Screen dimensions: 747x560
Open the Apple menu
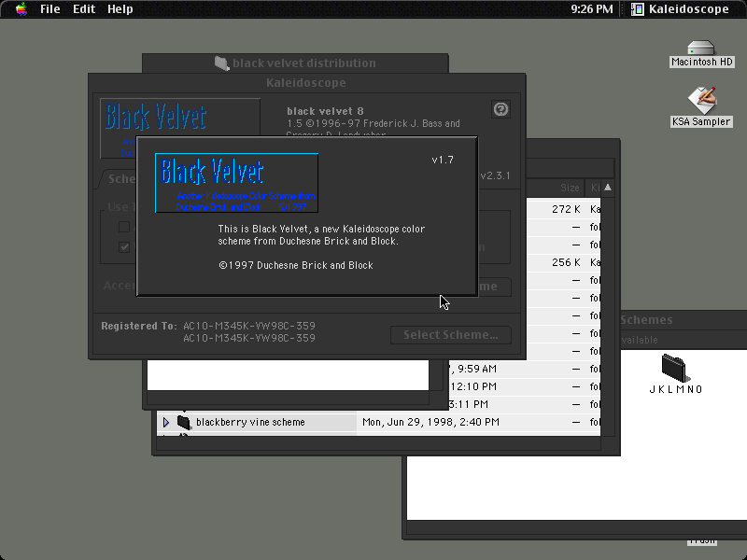tap(21, 9)
